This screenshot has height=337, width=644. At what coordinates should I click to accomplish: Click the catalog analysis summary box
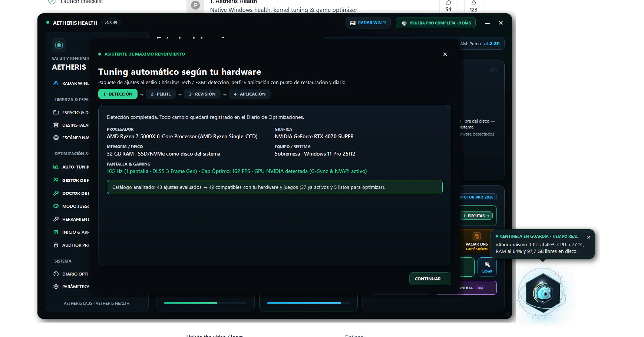[275, 187]
